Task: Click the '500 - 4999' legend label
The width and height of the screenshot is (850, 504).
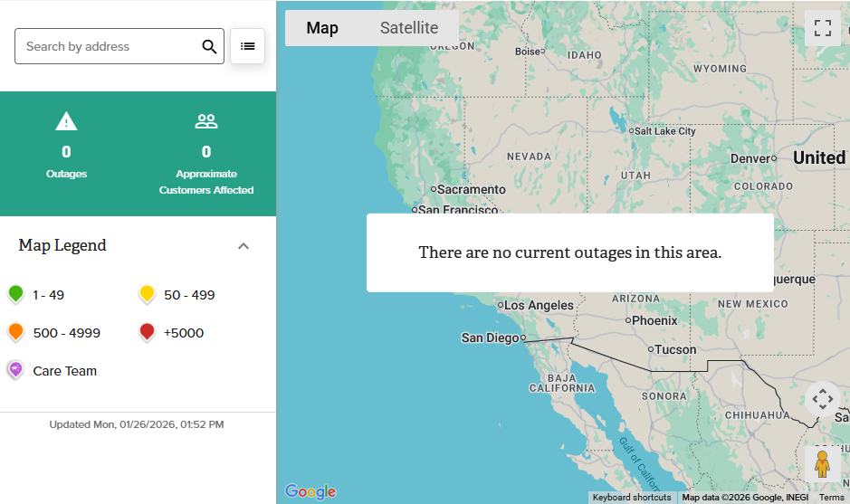Action: pyautogui.click(x=67, y=333)
